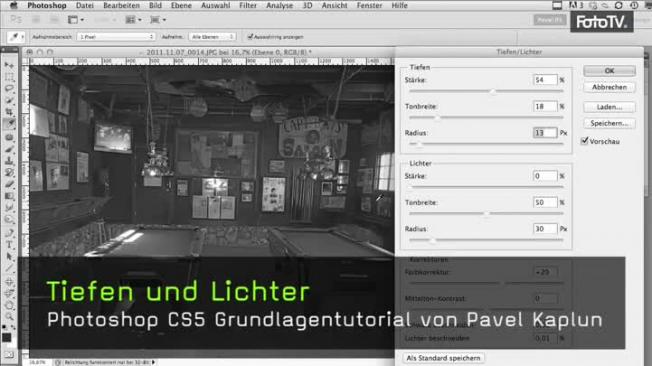Image resolution: width=652 pixels, height=366 pixels.
Task: Select the Eraser tool
Action: (9, 183)
